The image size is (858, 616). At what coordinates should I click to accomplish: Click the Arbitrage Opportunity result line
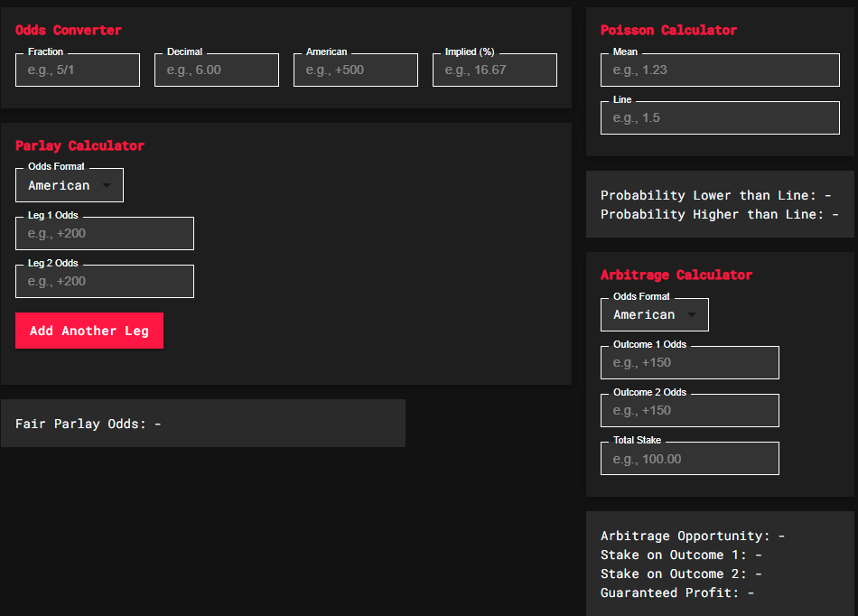point(692,536)
